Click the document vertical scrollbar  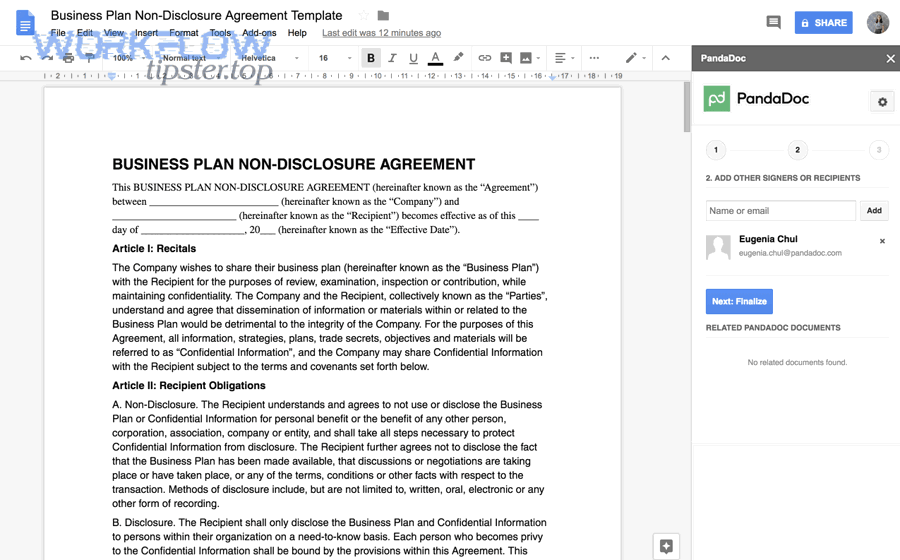pyautogui.click(x=686, y=107)
